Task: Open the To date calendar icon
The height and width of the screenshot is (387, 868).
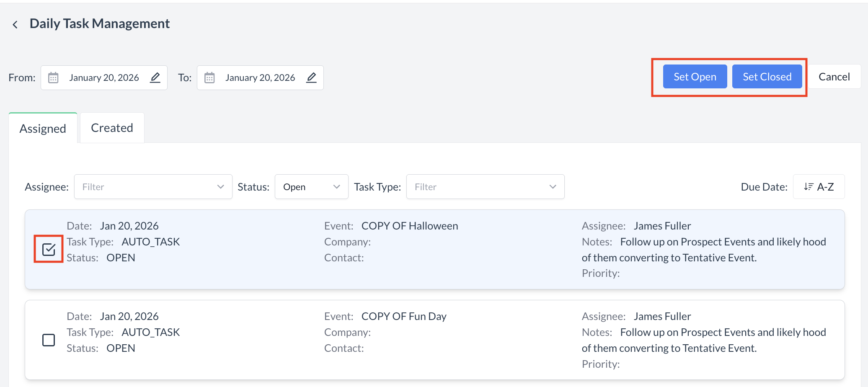Action: [x=209, y=78]
